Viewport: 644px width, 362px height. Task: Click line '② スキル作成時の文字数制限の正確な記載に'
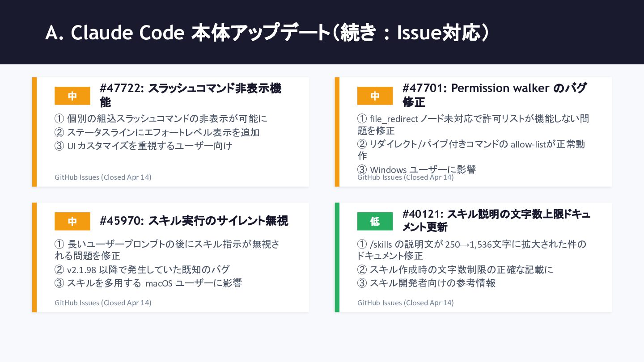pyautogui.click(x=455, y=269)
